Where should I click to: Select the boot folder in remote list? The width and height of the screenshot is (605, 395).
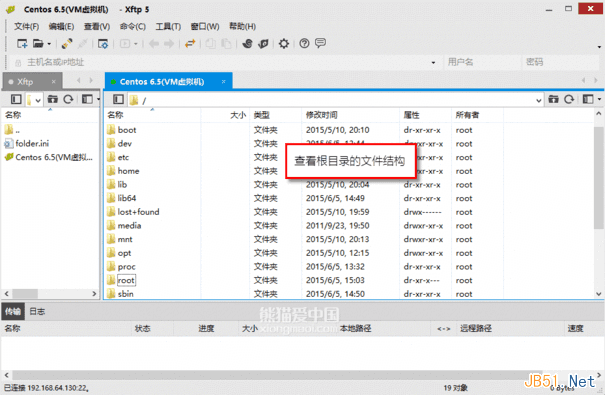(127, 130)
